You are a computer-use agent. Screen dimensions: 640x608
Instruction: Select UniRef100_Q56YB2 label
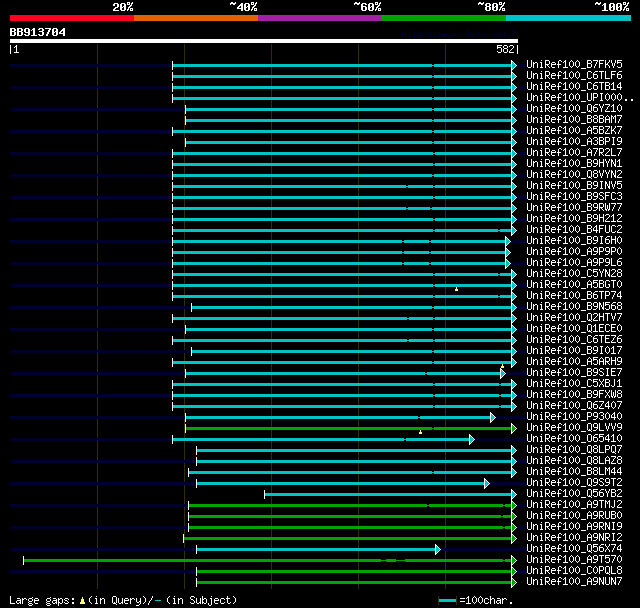point(574,494)
